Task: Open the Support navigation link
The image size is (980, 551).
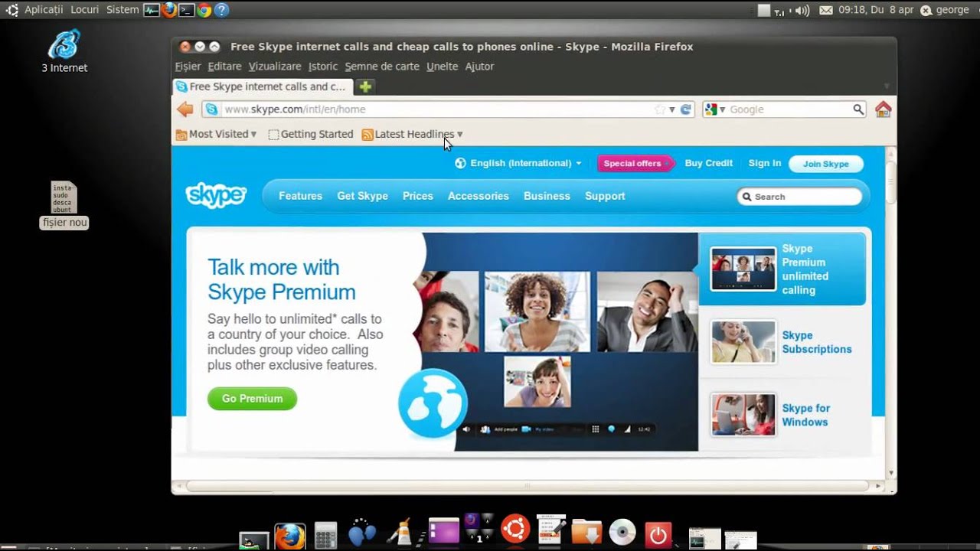Action: coord(605,196)
